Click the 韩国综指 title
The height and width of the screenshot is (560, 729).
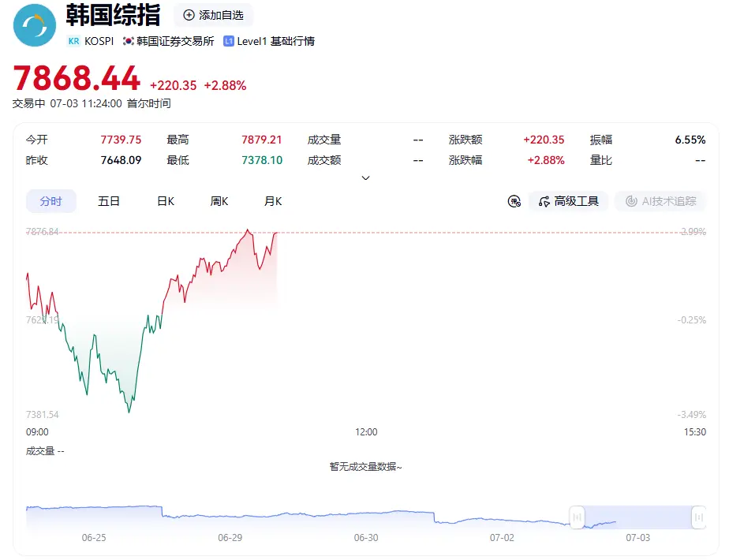pos(113,15)
